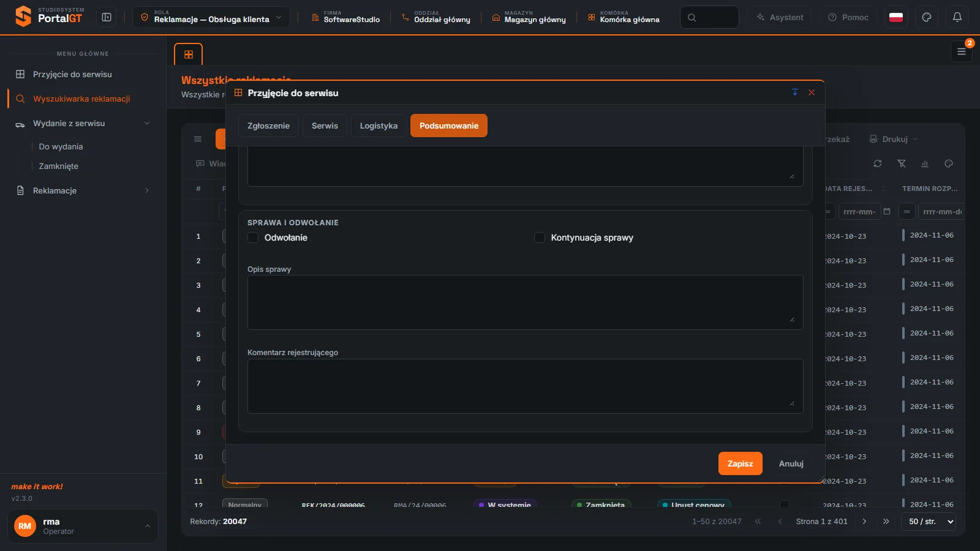Viewport: 980px width, 551px height.
Task: Focus the header search box
Action: (x=709, y=17)
